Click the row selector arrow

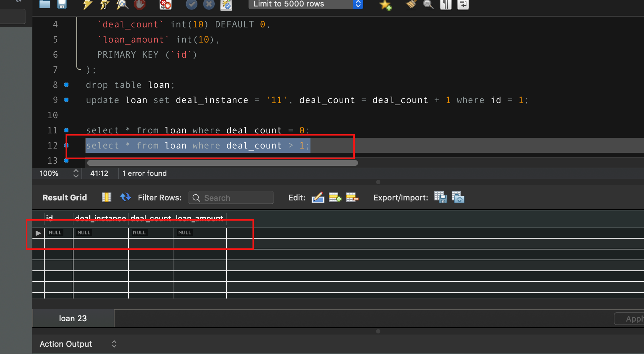(38, 233)
